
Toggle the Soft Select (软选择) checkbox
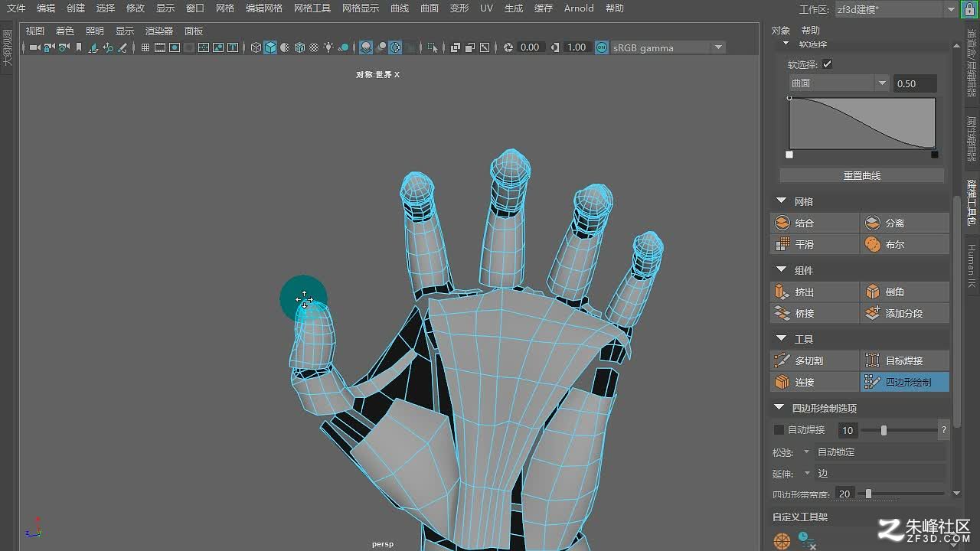tap(827, 64)
